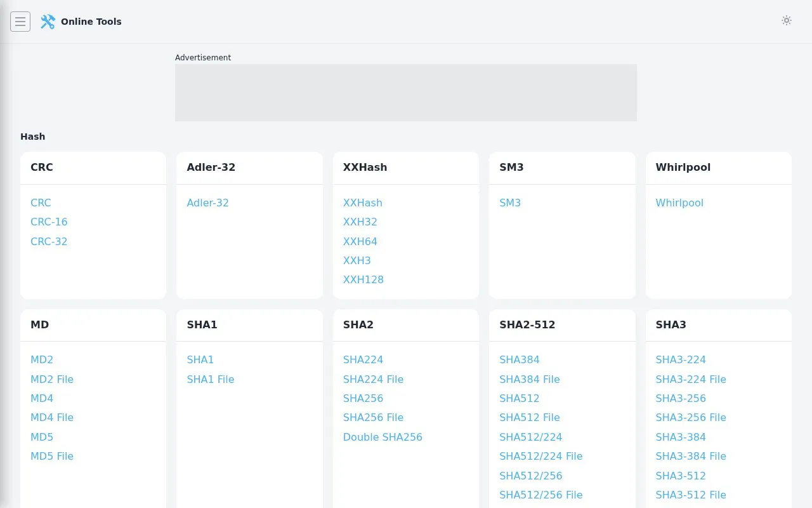Open the SHA1 File link

[211, 379]
